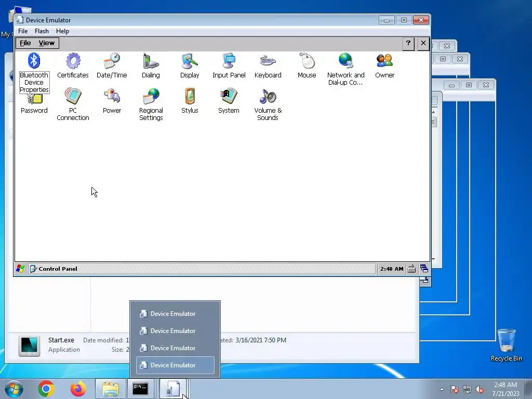532x399 pixels.
Task: Open the Mouse settings icon
Action: [307, 66]
